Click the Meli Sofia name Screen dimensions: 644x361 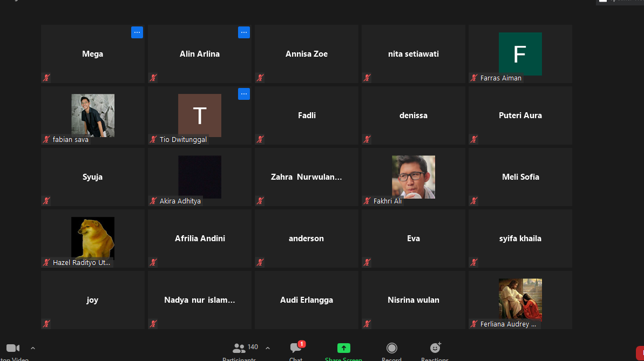tap(520, 177)
